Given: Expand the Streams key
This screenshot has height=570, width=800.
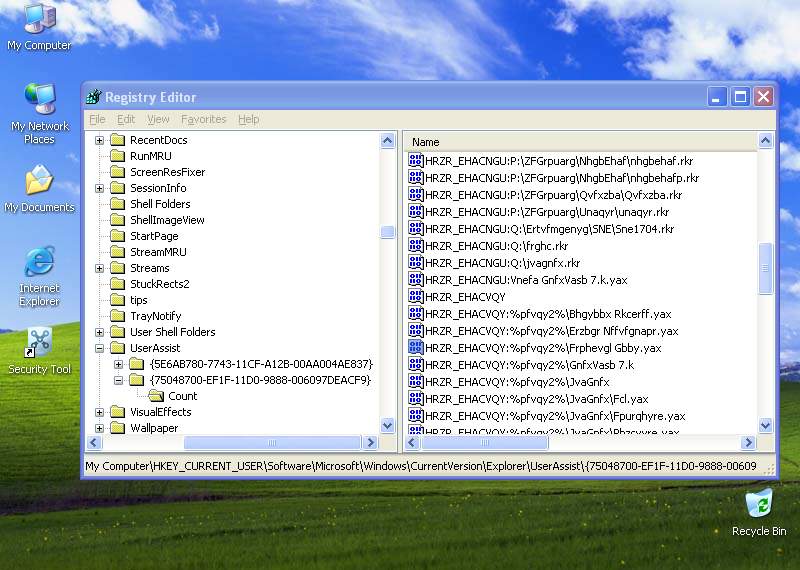Looking at the screenshot, I should pyautogui.click(x=99, y=268).
